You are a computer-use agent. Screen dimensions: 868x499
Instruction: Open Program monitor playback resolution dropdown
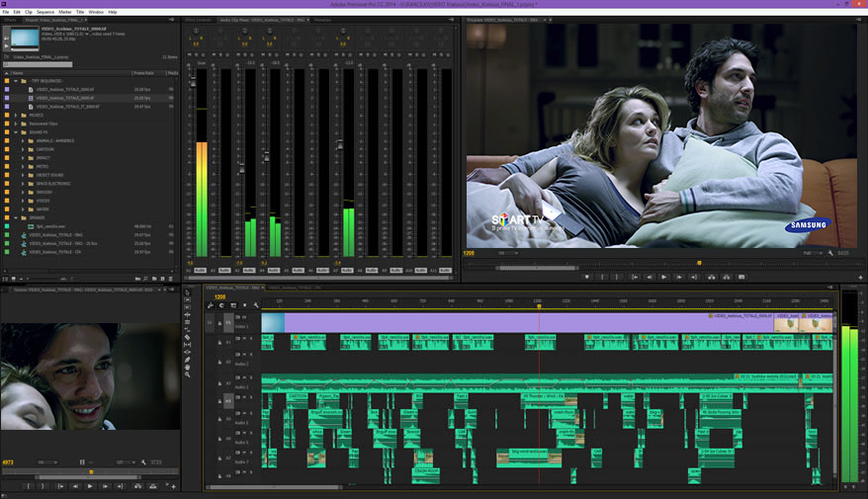click(x=811, y=253)
